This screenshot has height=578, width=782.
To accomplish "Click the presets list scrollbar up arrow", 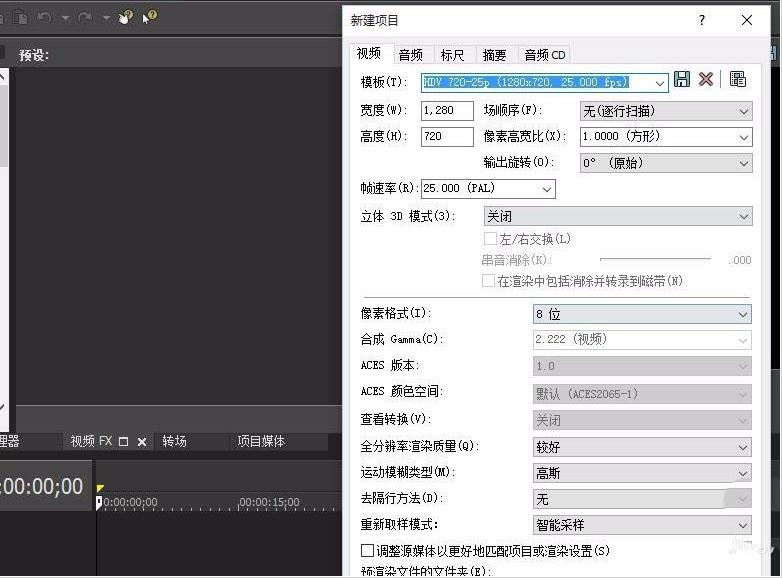I will click(2, 76).
